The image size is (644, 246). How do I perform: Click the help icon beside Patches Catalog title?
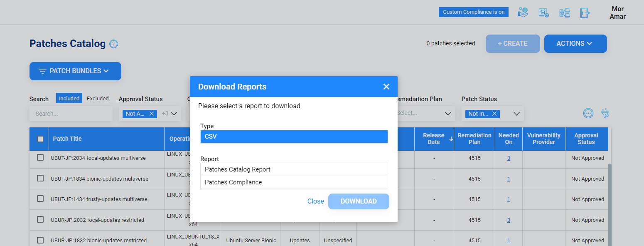point(114,43)
